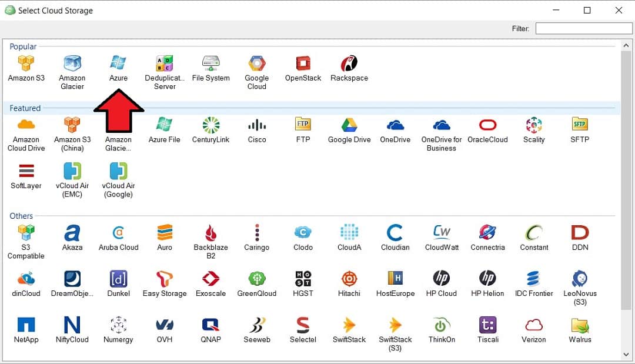This screenshot has width=635, height=364.
Task: Select the Dunkel icon
Action: (x=118, y=279)
